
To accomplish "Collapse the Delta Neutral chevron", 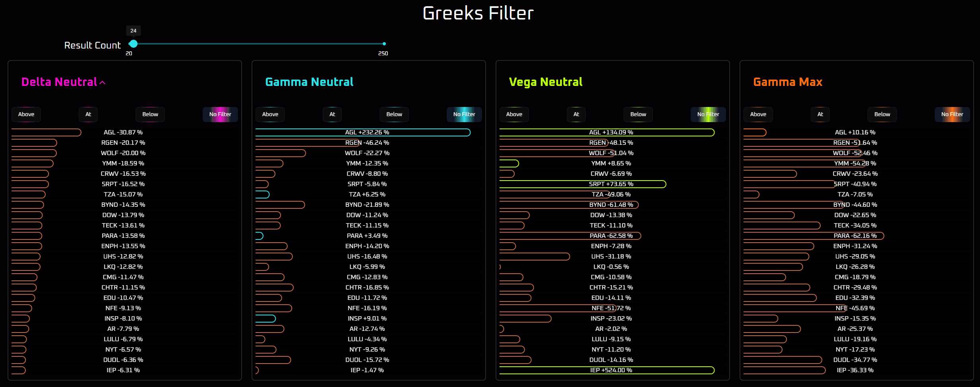I will tap(103, 83).
